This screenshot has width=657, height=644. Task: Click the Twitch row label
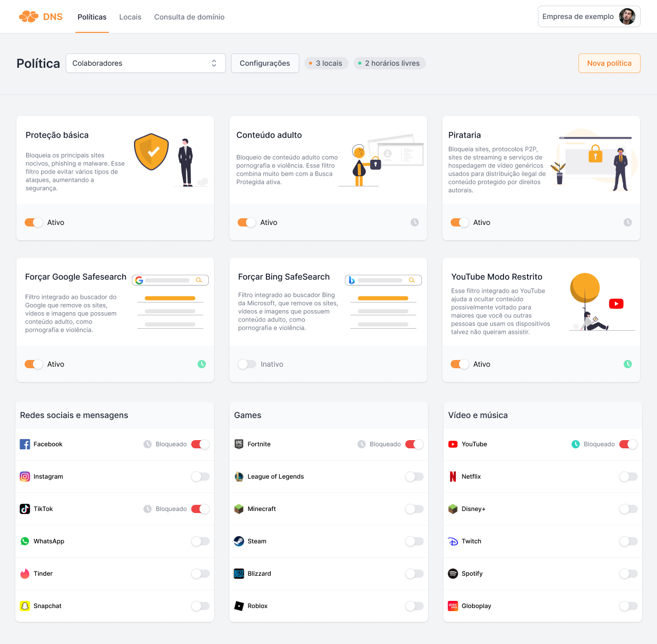tap(471, 541)
